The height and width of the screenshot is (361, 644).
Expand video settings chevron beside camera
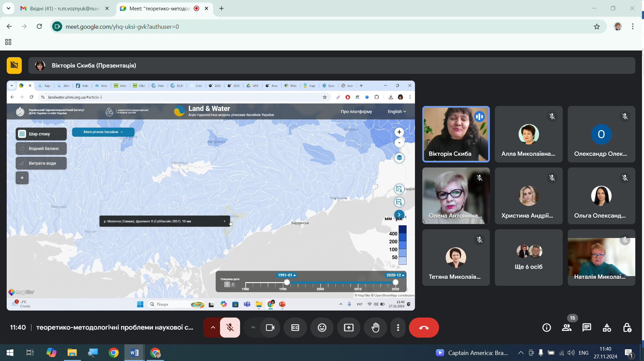[x=253, y=328]
